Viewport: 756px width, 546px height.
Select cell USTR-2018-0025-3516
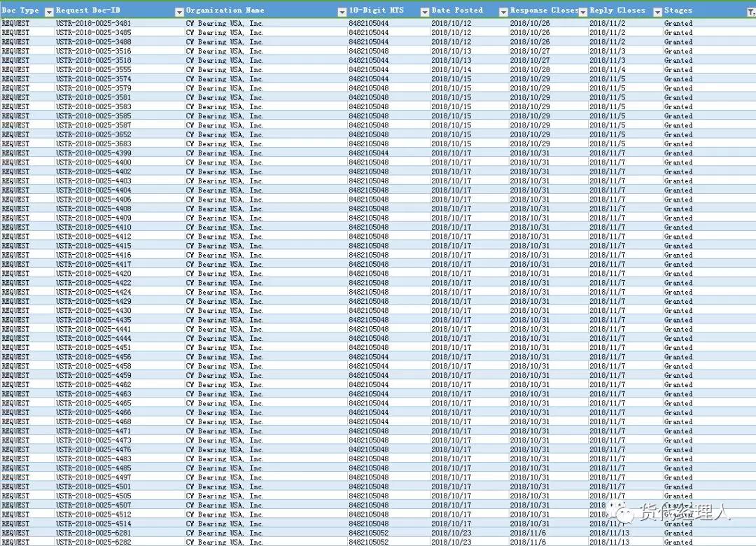(x=94, y=51)
